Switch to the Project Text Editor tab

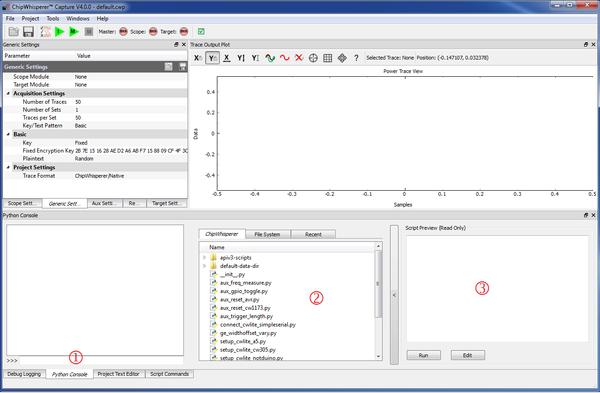(x=119, y=374)
